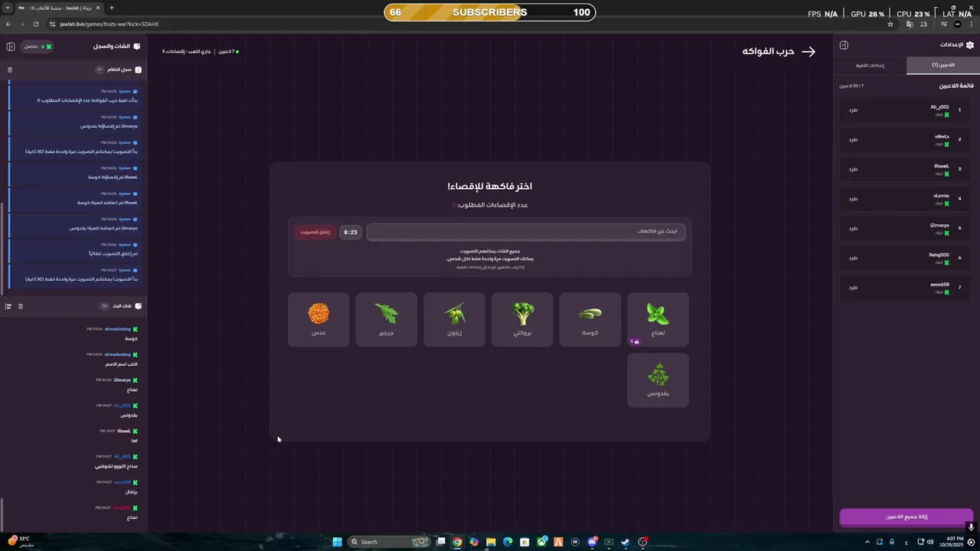Kick player i2imaryo with طرد
Viewport: 980px width, 551px height.
853,228
